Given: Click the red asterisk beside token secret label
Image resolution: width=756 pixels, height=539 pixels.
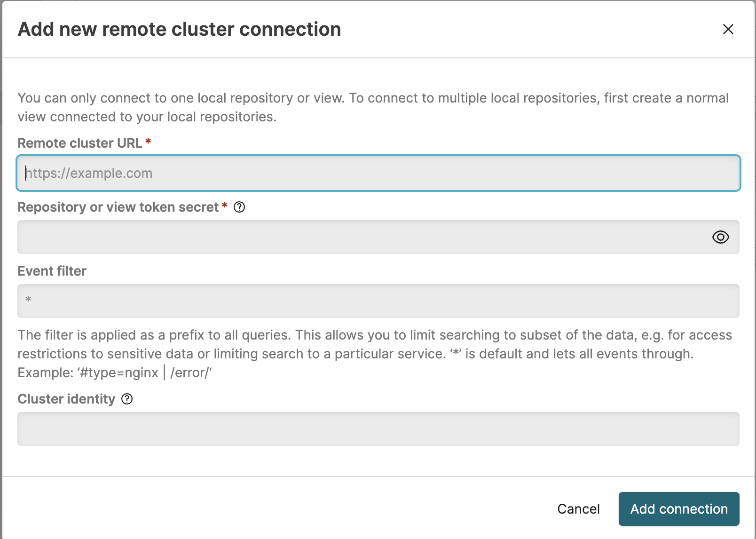Looking at the screenshot, I should (225, 206).
